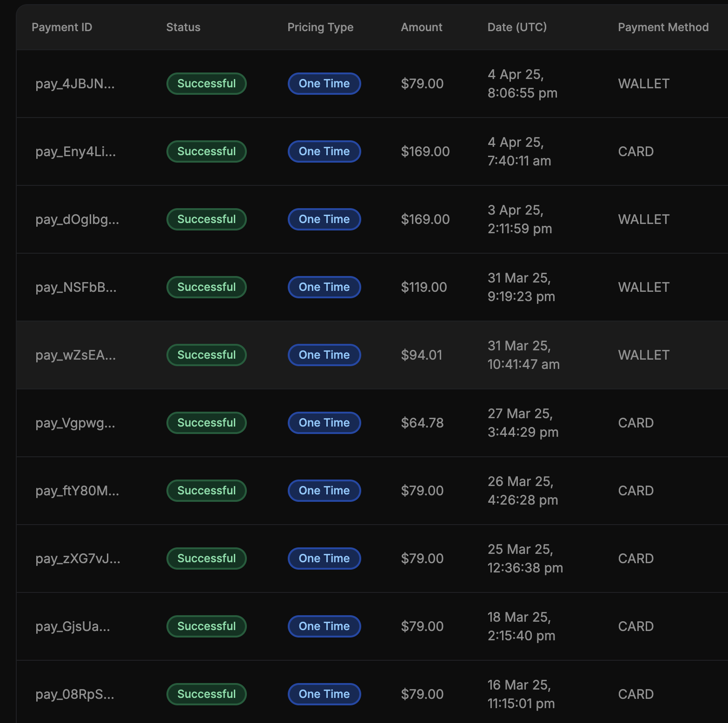This screenshot has height=723, width=728.
Task: Click One Time badge in pay_08RpS... row
Action: point(324,694)
